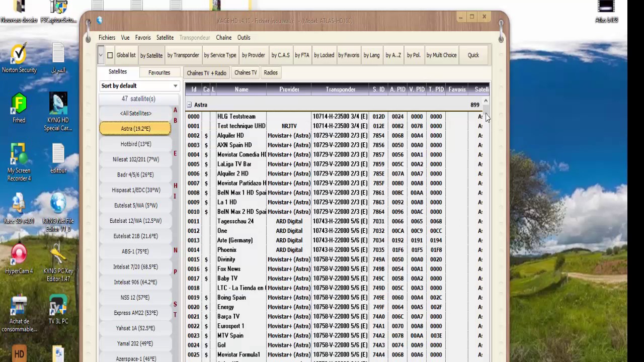Click by Pol. toolbar button
The height and width of the screenshot is (362, 644).
click(414, 55)
